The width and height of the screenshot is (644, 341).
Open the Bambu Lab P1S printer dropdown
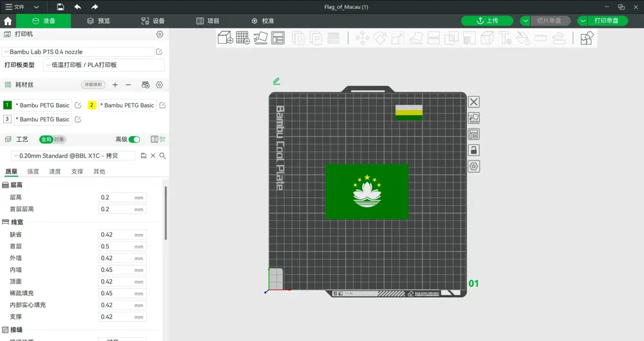point(78,52)
